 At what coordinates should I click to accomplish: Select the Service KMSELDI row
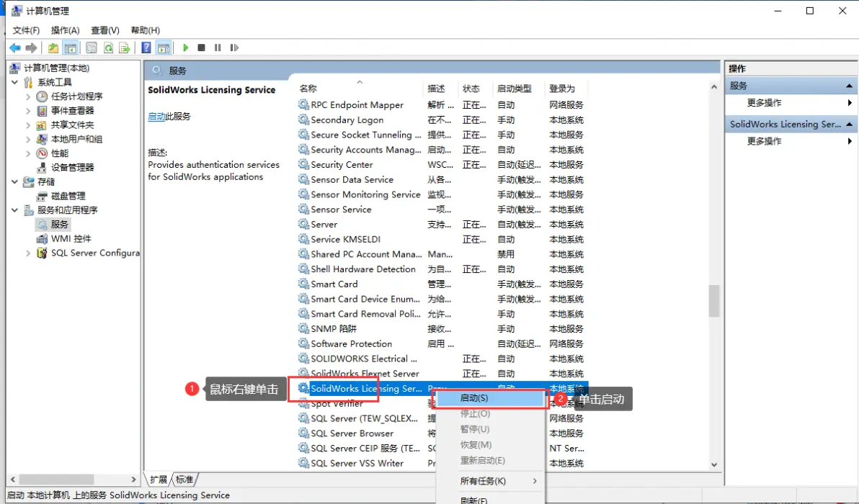441,240
